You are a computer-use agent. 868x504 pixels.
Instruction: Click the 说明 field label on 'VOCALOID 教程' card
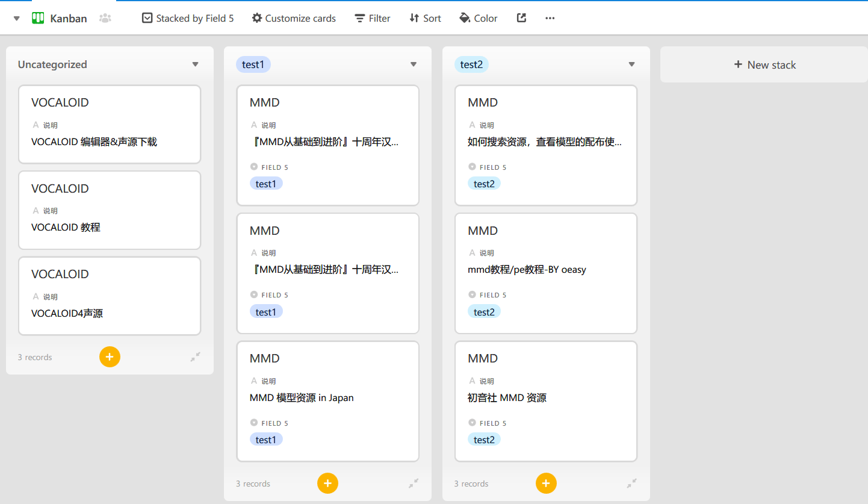point(51,211)
